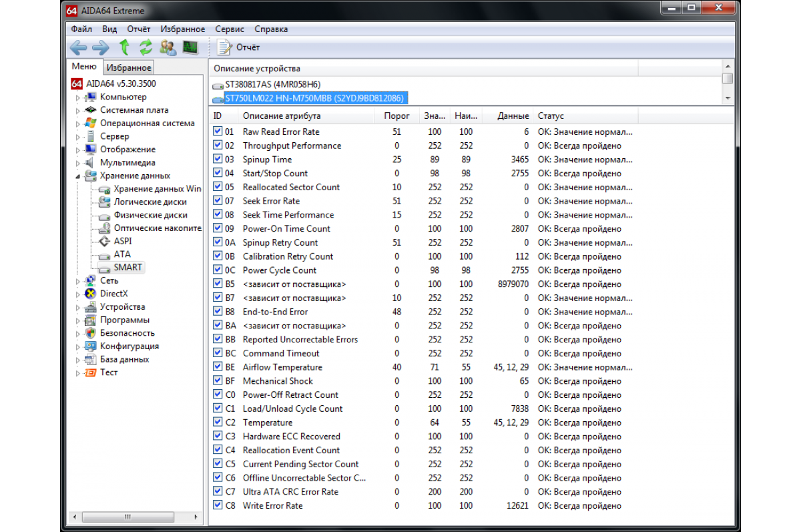Click the Описание устройства header

click(x=423, y=68)
